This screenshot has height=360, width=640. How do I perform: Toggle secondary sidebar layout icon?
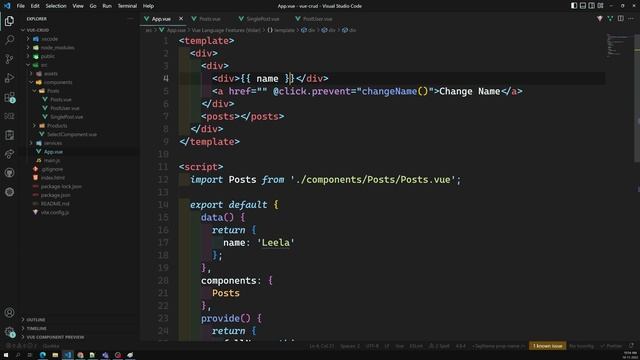(x=591, y=6)
